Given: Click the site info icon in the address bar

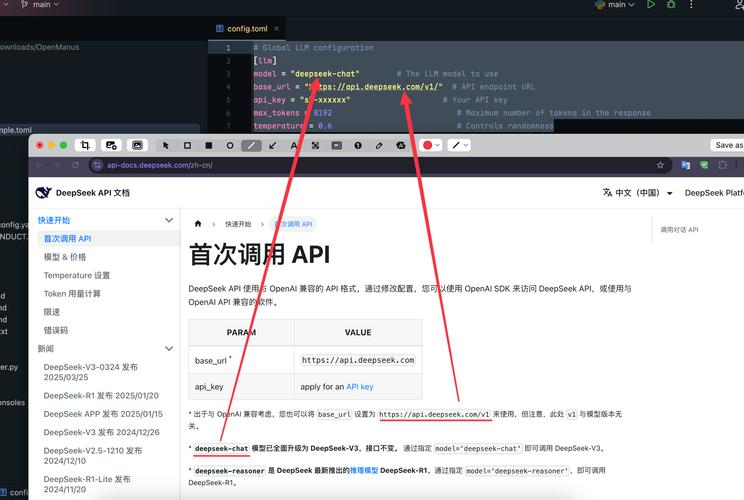Looking at the screenshot, I should pos(97,165).
